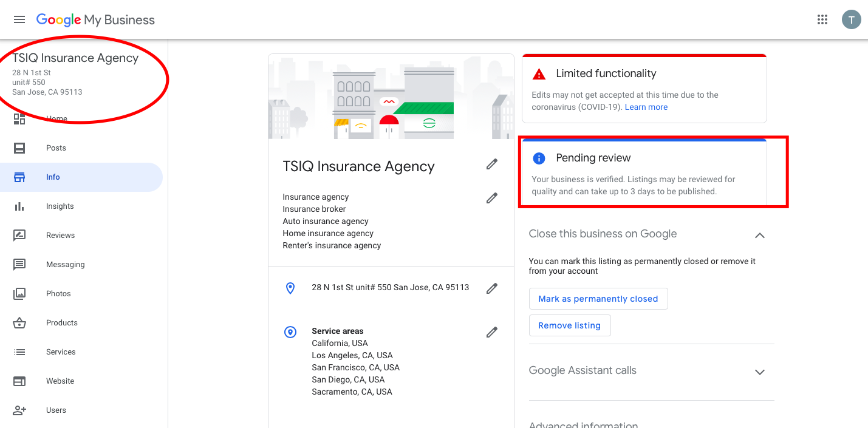The image size is (868, 428).
Task: Open the Products menu item
Action: click(81, 323)
